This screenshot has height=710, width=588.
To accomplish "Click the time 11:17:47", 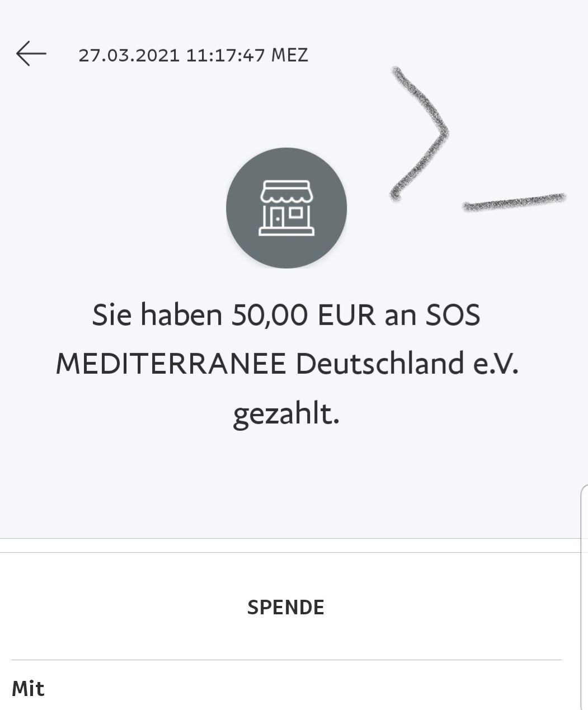I will click(225, 55).
